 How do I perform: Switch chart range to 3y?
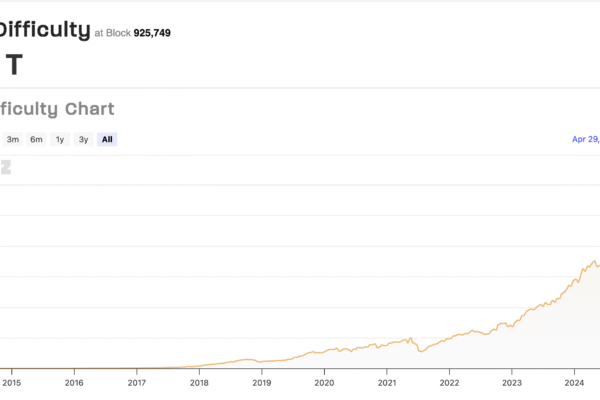(x=84, y=140)
